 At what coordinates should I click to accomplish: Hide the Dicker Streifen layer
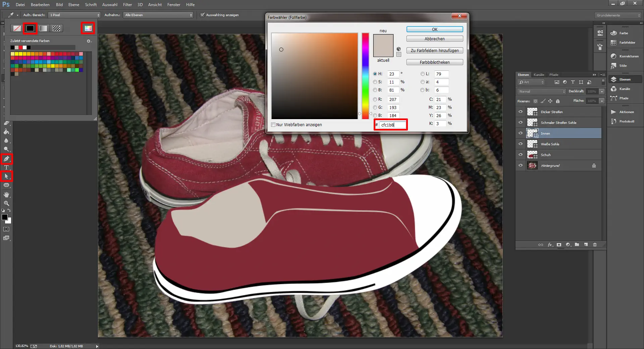click(x=521, y=112)
